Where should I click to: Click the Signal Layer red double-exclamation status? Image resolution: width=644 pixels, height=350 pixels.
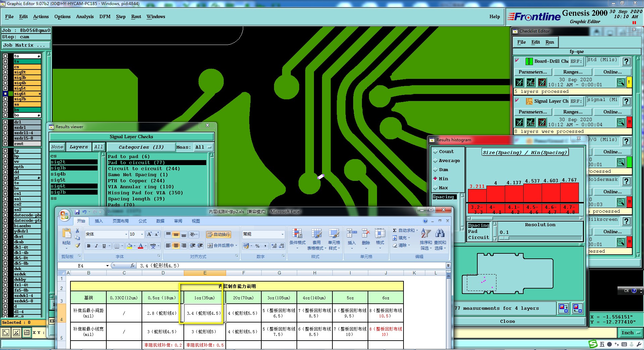click(x=629, y=122)
